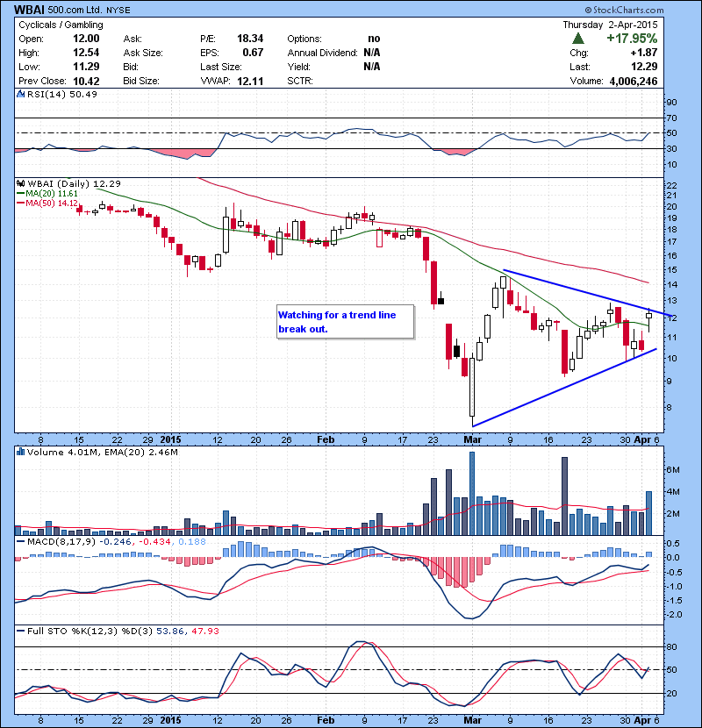Click the RSI(14) indicator icon
The image size is (702, 728).
[x=20, y=94]
